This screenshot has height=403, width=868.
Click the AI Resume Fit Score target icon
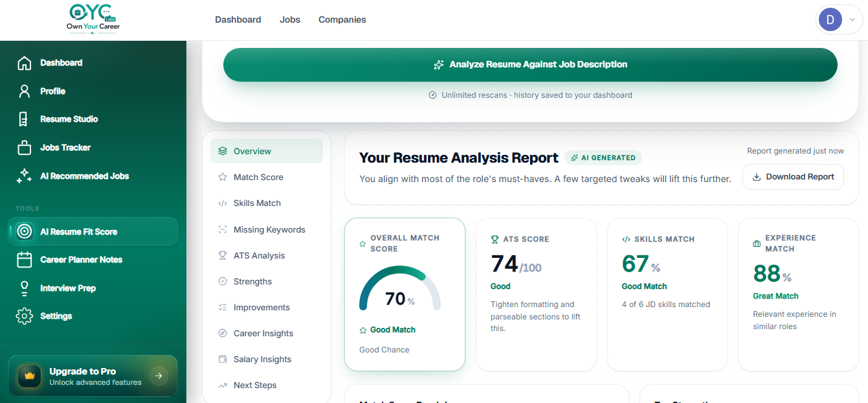tap(25, 231)
